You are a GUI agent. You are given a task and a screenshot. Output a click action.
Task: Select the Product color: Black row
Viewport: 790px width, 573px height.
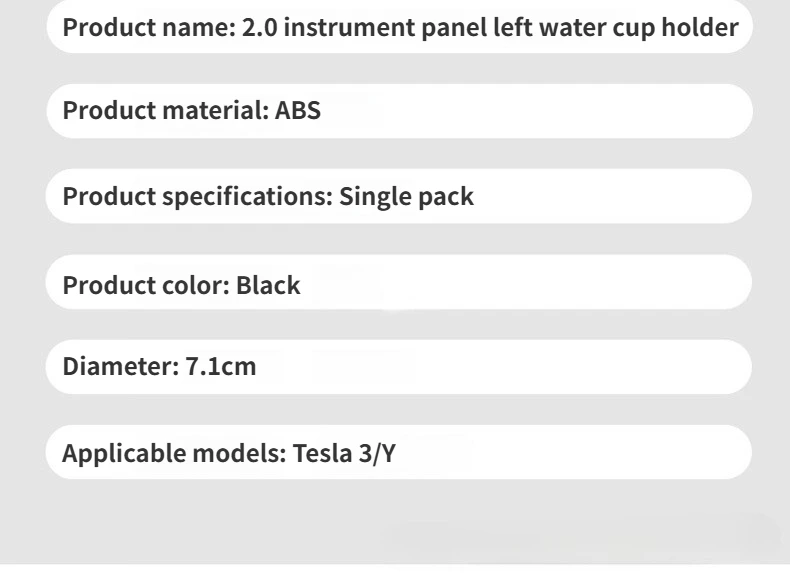[x=399, y=282]
